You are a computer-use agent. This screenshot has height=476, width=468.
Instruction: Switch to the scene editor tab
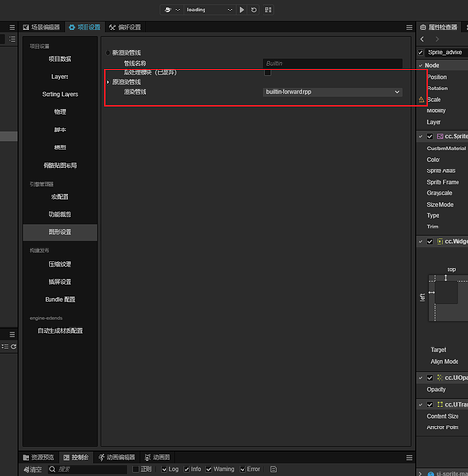pos(41,27)
